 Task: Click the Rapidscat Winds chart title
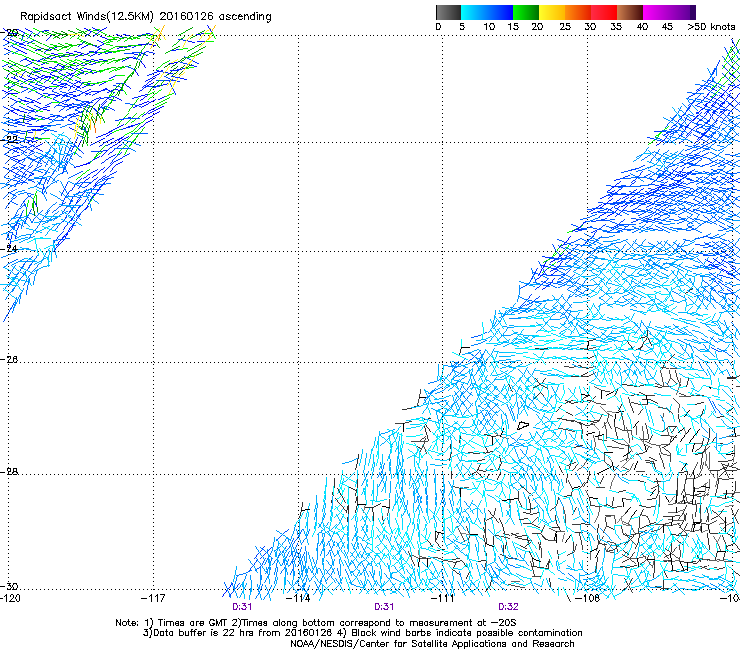[x=146, y=16]
